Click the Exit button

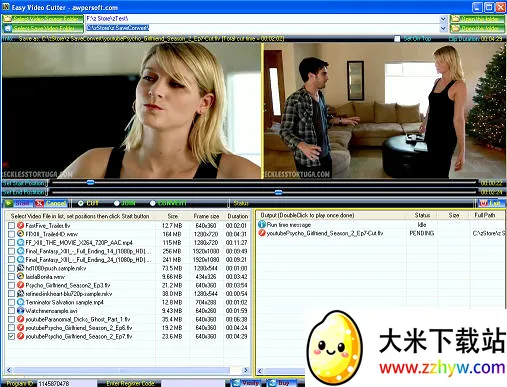(x=491, y=203)
